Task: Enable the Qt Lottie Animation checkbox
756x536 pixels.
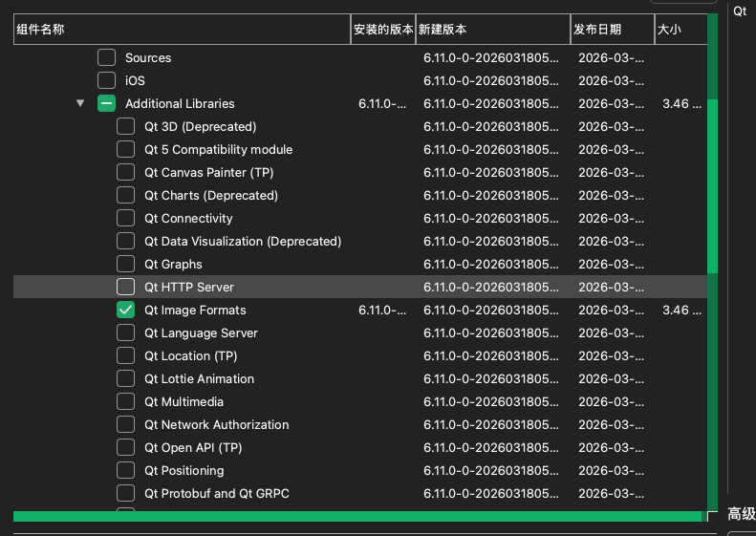Action: point(125,378)
